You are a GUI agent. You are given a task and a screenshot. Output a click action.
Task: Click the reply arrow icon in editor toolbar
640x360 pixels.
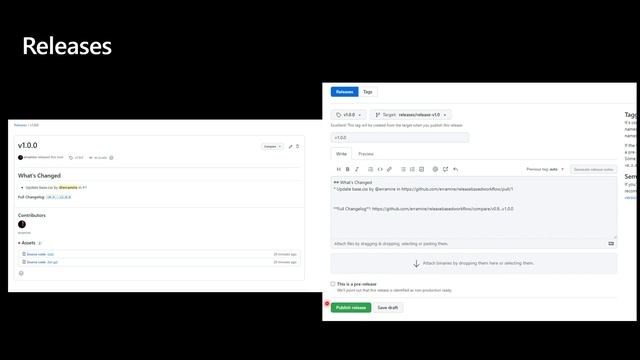point(456,169)
